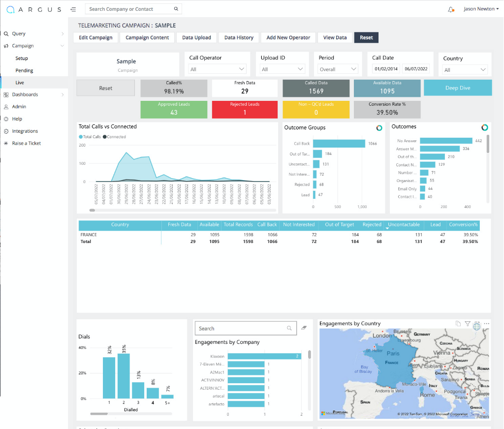Screen dimensions: 504x429
Task: Click Add New Operator button
Action: coord(288,37)
